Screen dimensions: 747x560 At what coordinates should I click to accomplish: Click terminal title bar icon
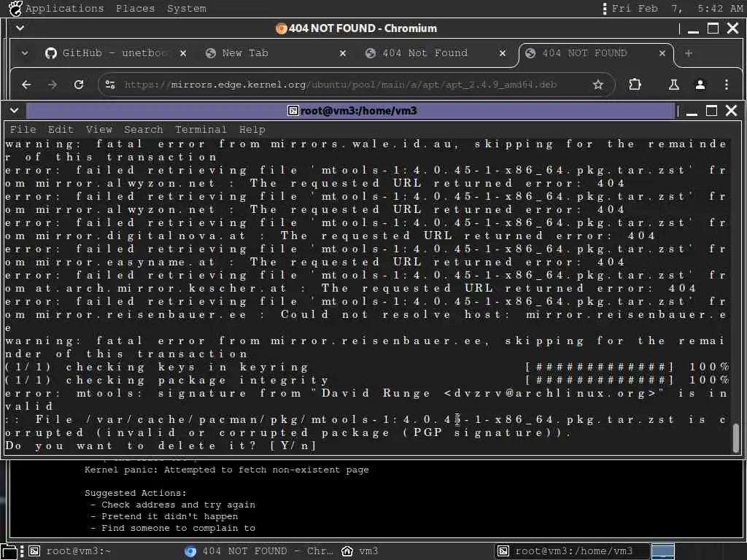pyautogui.click(x=293, y=111)
